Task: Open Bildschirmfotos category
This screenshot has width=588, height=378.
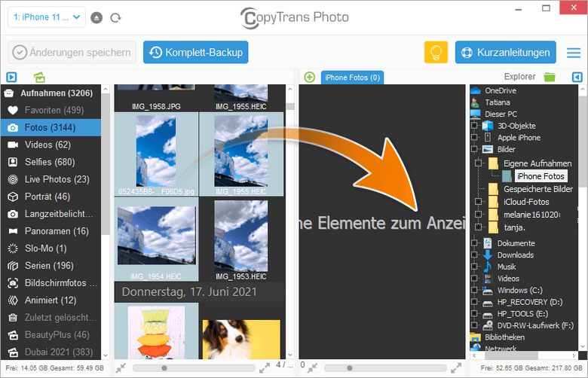Action: point(51,283)
